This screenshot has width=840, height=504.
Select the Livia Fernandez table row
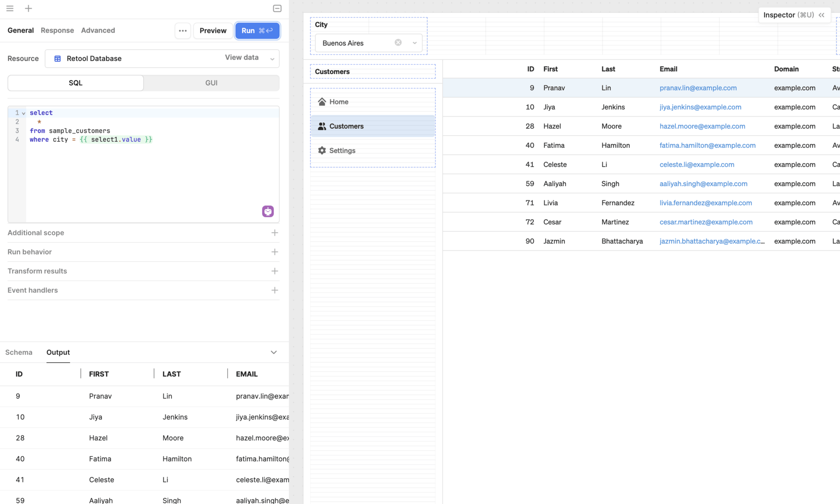coord(641,203)
